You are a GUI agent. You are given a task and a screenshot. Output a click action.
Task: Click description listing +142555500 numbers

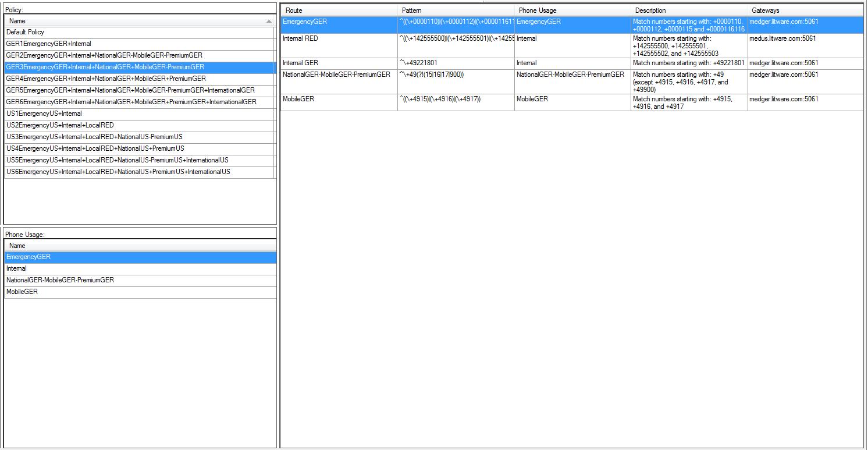tap(689, 46)
